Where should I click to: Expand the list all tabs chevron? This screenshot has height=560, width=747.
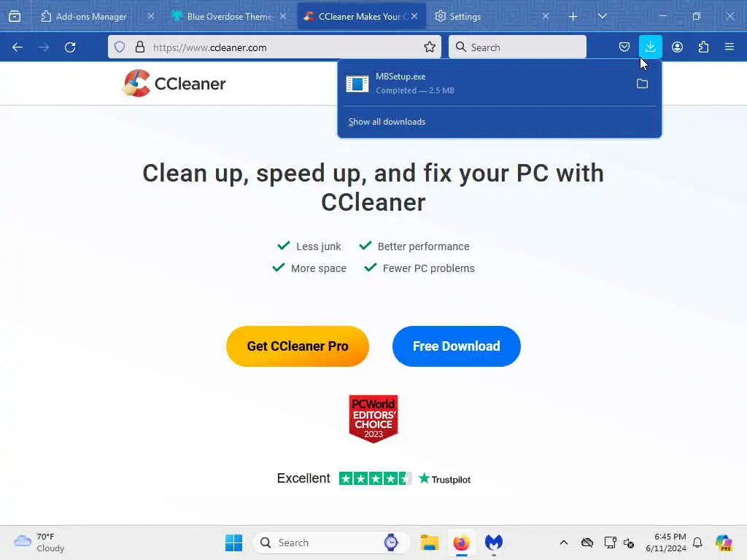tap(602, 16)
